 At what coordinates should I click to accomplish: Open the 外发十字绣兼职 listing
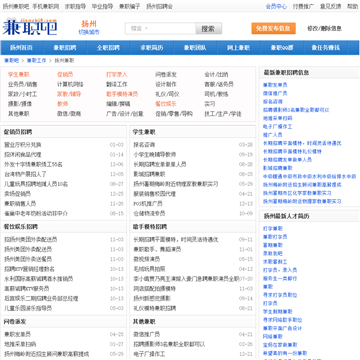click(33, 164)
